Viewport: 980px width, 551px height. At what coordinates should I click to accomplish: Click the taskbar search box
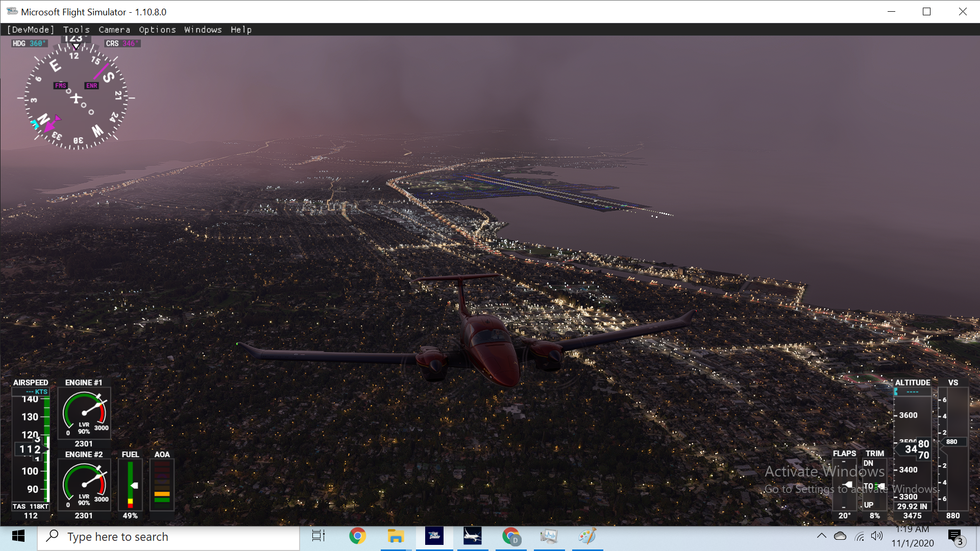pyautogui.click(x=168, y=537)
